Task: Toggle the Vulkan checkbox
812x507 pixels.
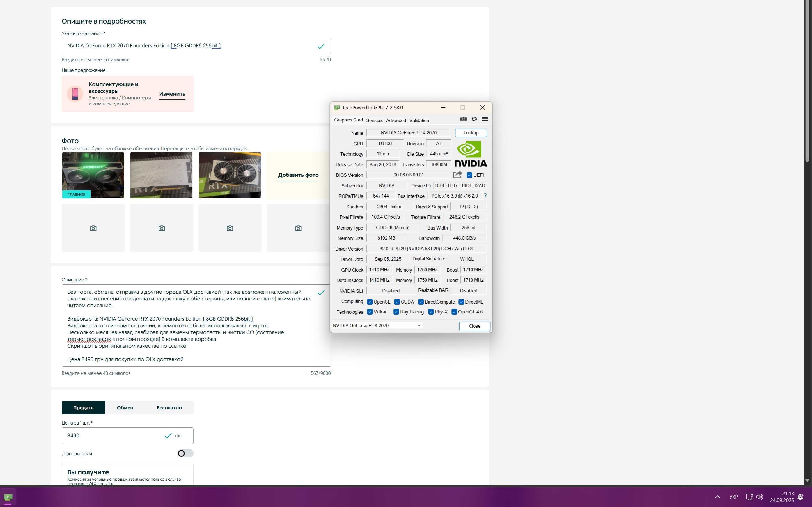Action: click(370, 312)
